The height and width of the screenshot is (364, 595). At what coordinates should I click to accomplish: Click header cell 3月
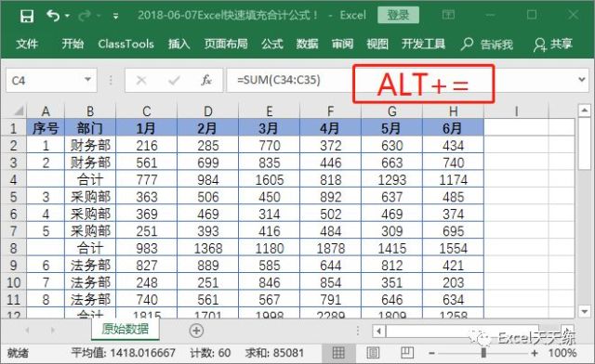[269, 128]
